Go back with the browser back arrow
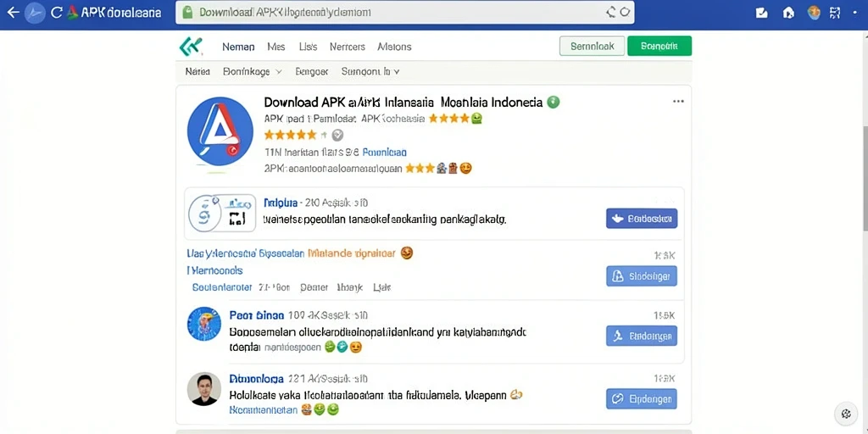 pos(13,13)
